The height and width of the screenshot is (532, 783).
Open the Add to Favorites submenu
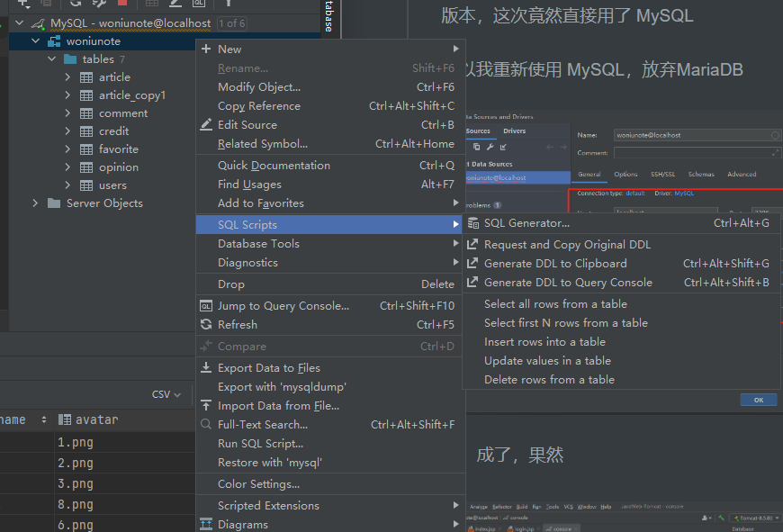tap(329, 203)
